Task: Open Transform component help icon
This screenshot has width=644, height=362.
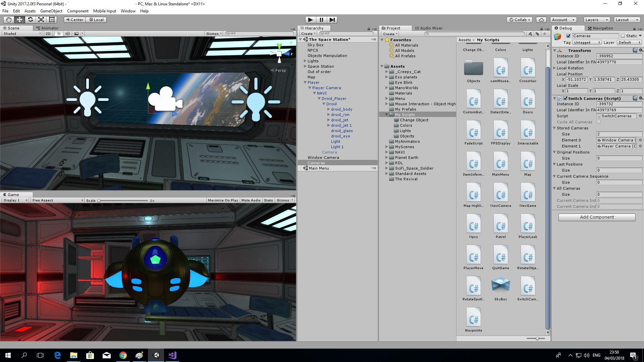Action: coord(635,50)
